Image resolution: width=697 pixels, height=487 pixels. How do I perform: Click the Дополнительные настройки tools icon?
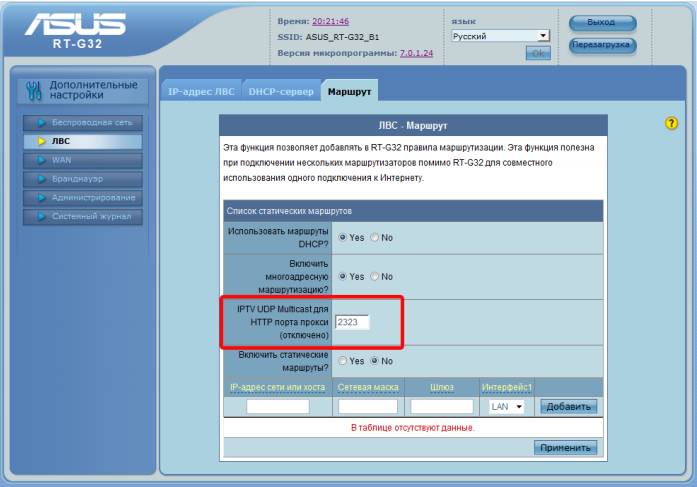click(29, 91)
